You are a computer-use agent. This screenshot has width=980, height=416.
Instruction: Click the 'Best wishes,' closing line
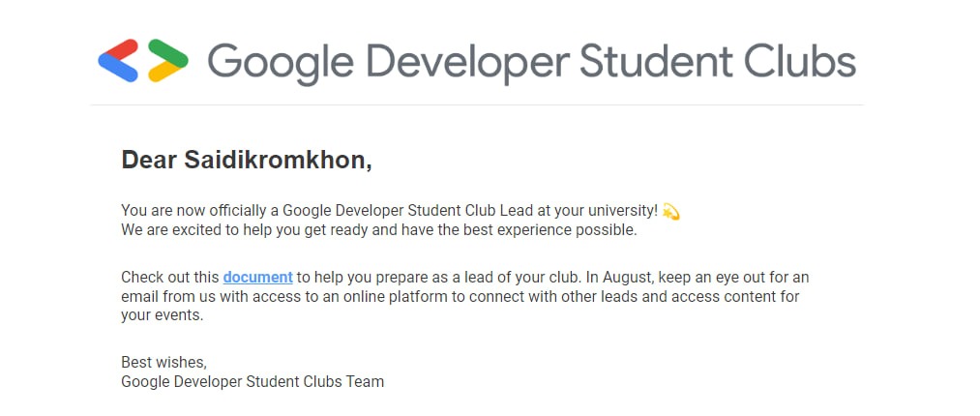[163, 362]
